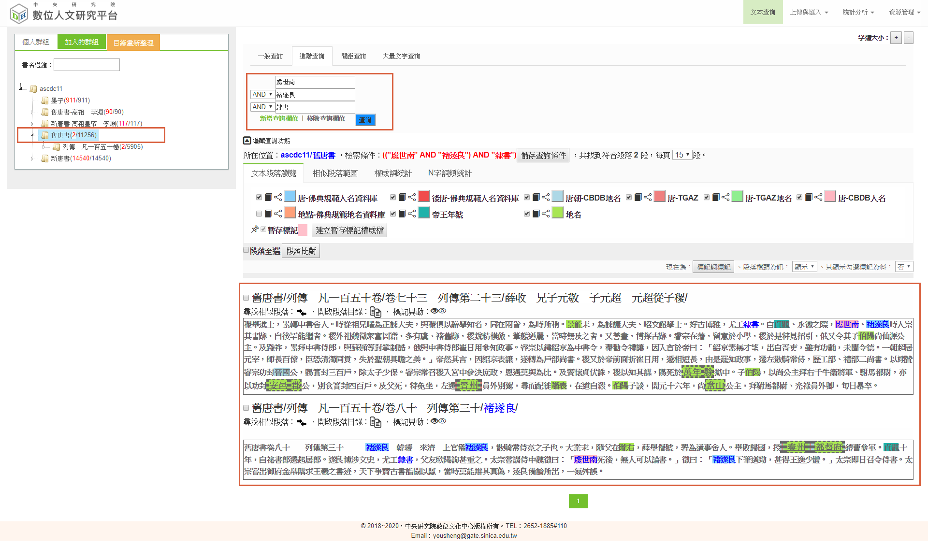Screen dimensions: 928x560
Task: Click book icon next to 帝王年號
Action: coord(402,214)
